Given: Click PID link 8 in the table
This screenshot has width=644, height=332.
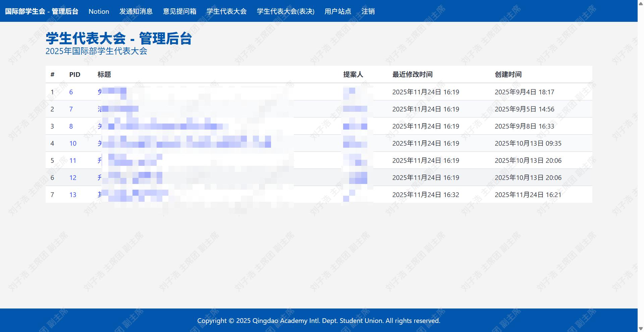Looking at the screenshot, I should click(71, 126).
